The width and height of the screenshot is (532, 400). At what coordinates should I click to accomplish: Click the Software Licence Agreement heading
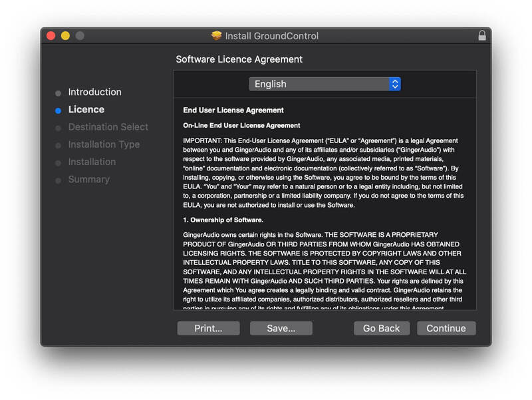(x=239, y=59)
